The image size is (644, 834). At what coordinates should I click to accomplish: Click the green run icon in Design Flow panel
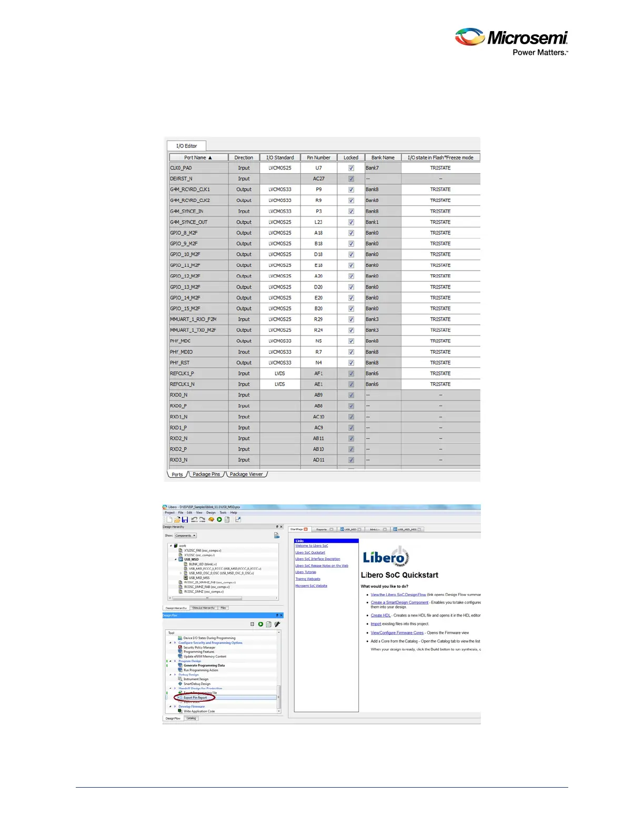(260, 624)
